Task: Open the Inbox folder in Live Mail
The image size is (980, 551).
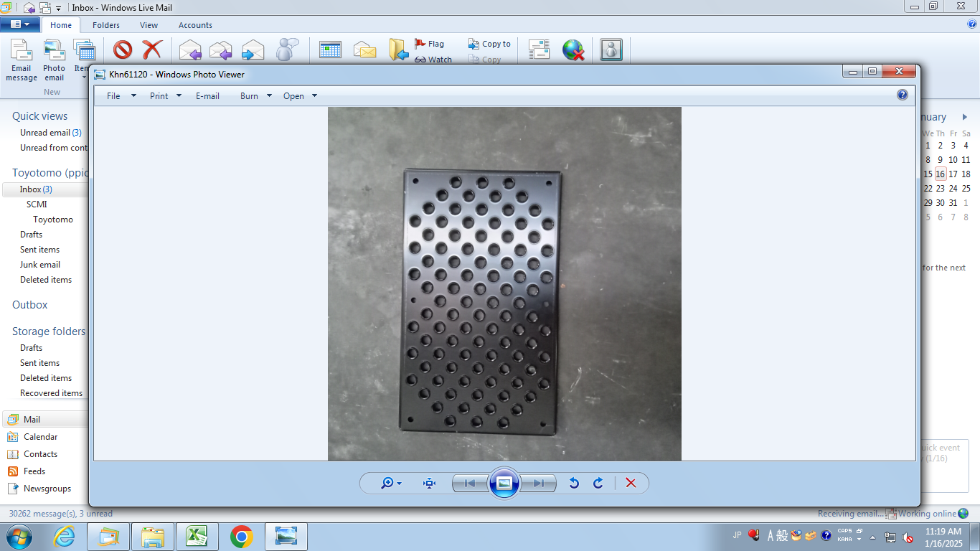Action: click(x=36, y=189)
